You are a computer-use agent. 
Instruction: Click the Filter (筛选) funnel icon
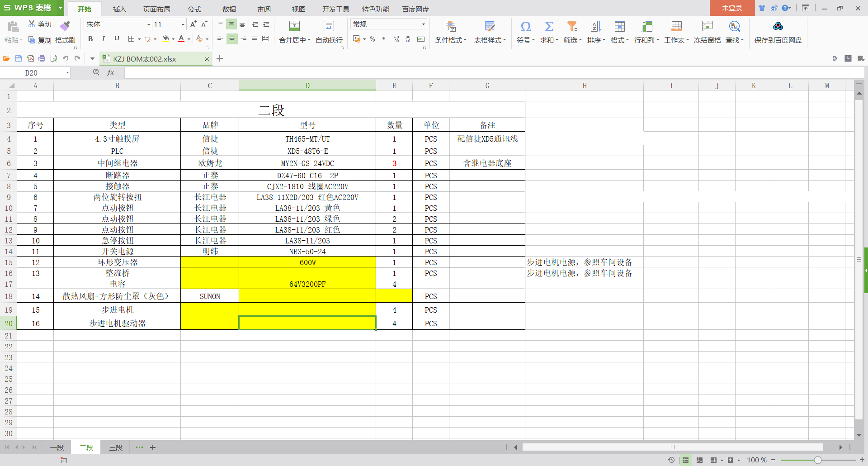[572, 26]
